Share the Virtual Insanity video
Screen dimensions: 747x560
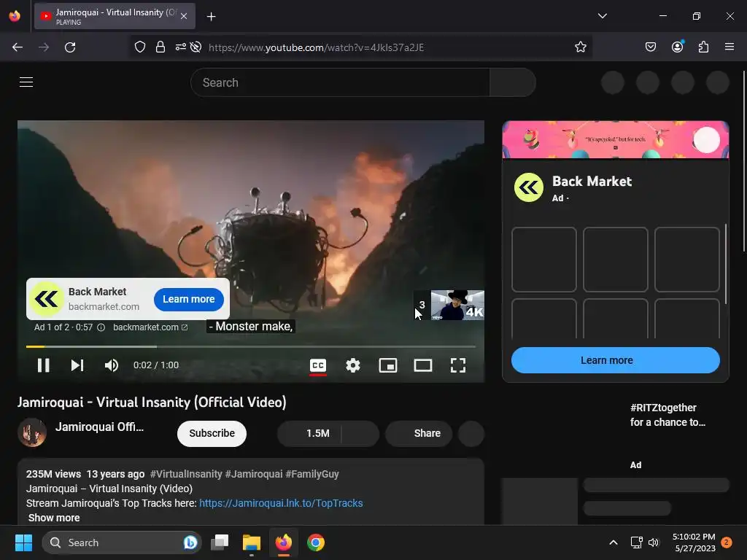tap(419, 433)
